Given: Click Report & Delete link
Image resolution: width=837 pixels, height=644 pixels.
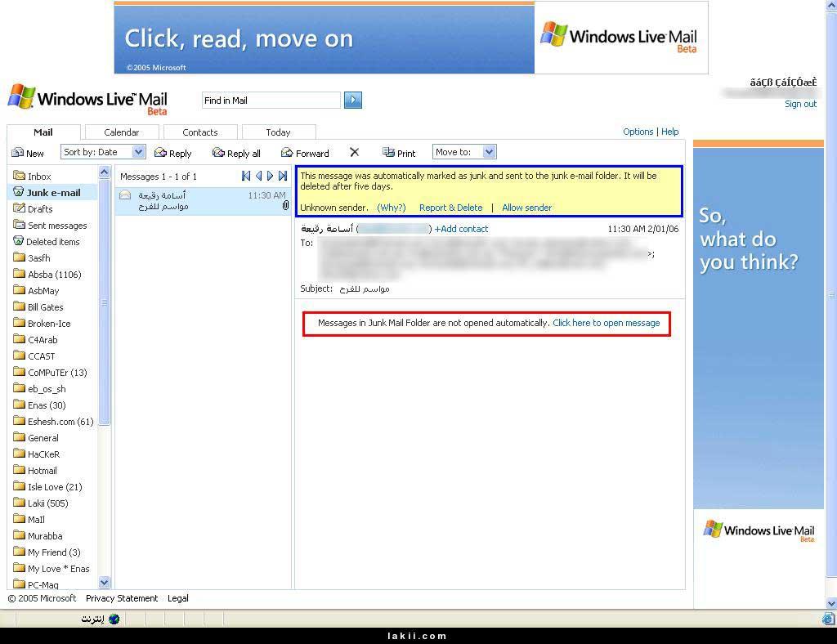Looking at the screenshot, I should [x=450, y=208].
